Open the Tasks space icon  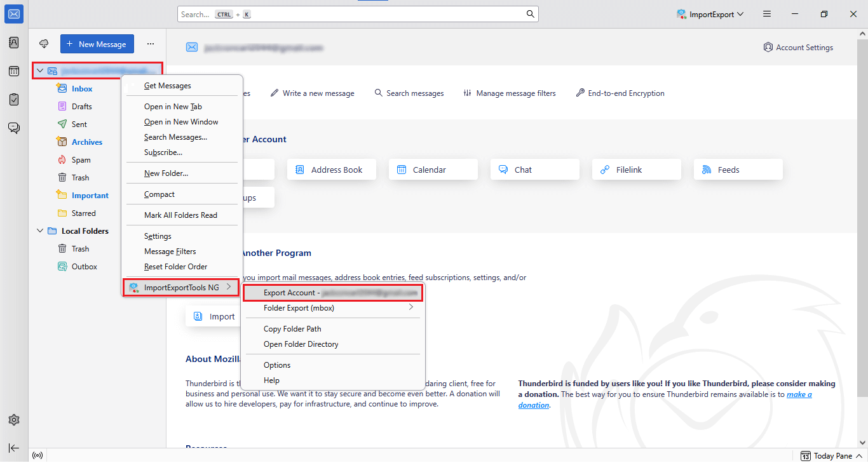click(x=13, y=99)
